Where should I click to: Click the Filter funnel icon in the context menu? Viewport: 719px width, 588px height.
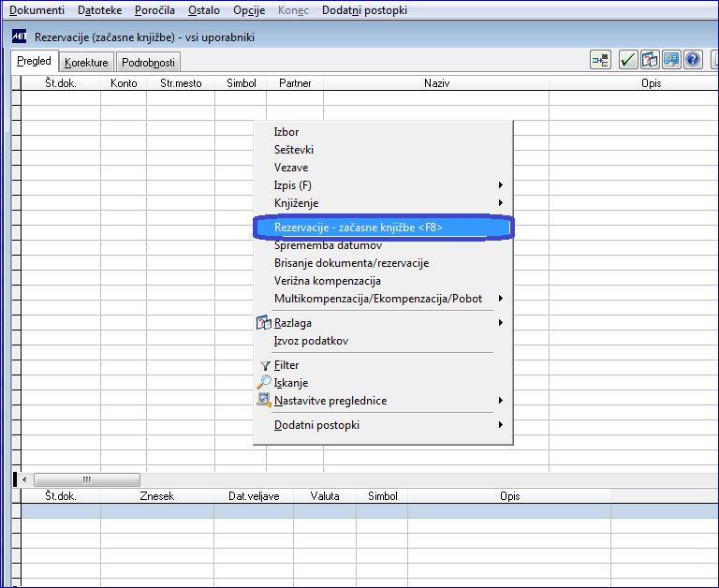coord(265,365)
